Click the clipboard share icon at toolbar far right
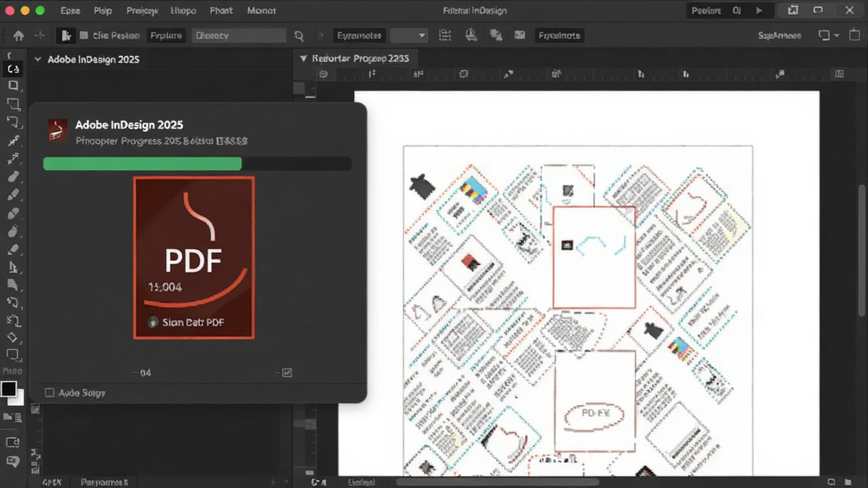 [x=854, y=36]
